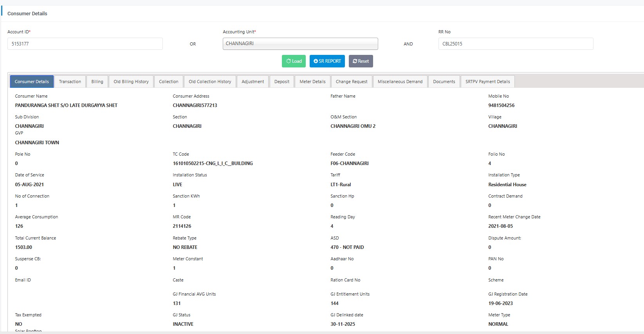
Task: Click the mobile number 9481504256
Action: click(501, 105)
